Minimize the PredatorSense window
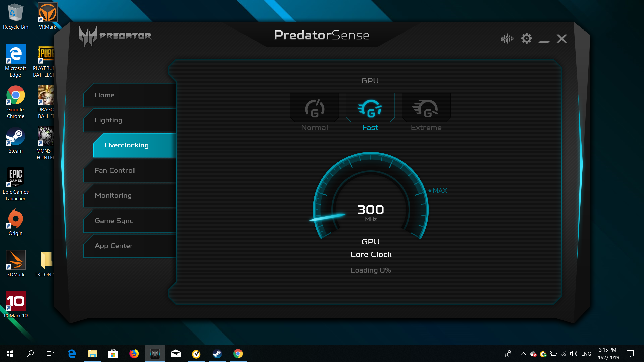This screenshot has height=362, width=644. coord(544,41)
